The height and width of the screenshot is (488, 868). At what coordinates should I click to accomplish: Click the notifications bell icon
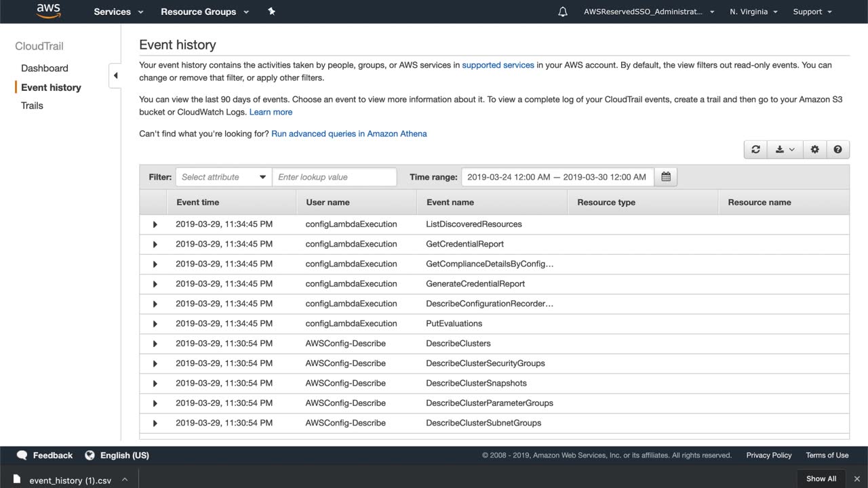[563, 12]
